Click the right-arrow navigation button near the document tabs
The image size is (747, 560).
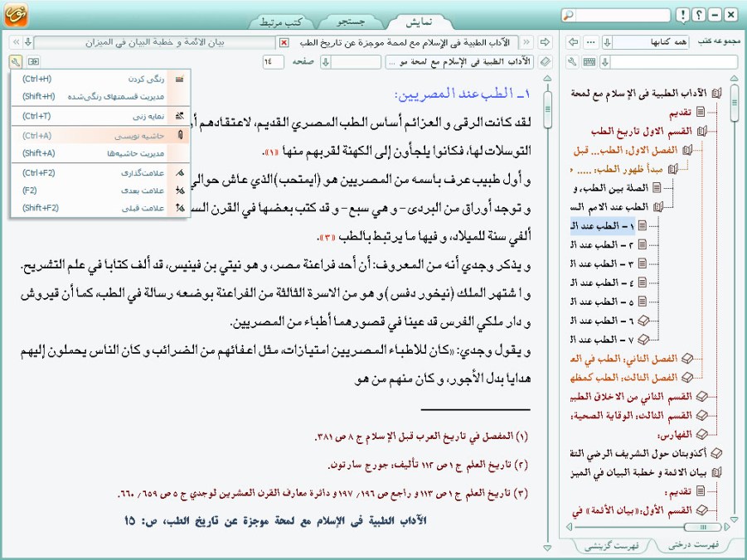pos(545,42)
